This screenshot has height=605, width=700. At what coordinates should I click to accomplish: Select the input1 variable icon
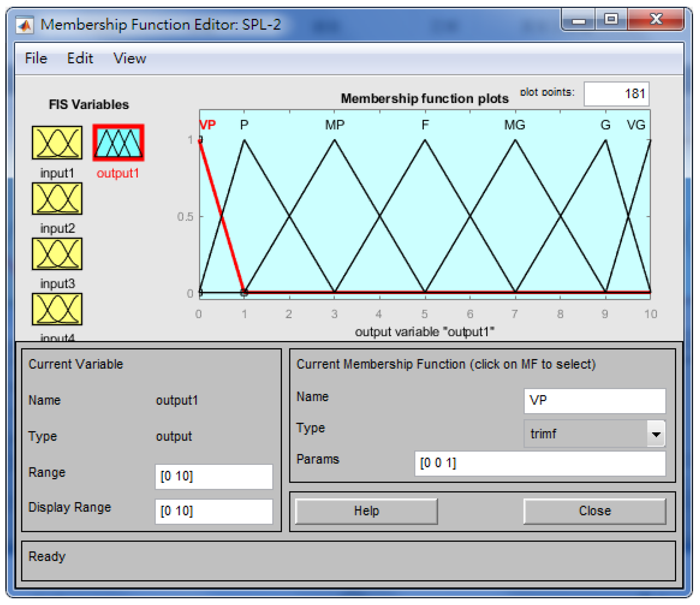click(x=57, y=143)
